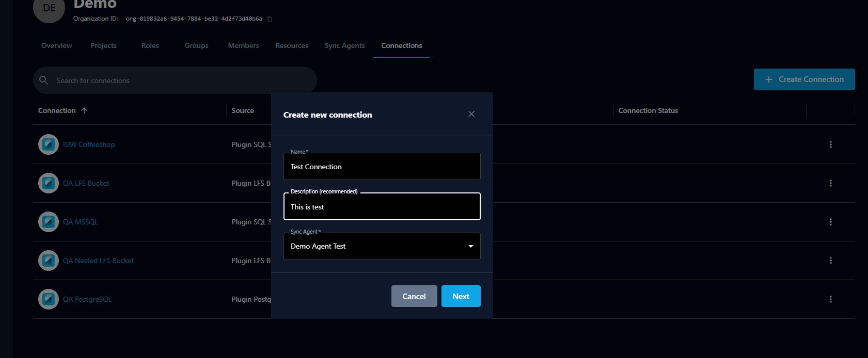Close the Create new connection dialog
Screen dimensions: 868x358
point(471,114)
